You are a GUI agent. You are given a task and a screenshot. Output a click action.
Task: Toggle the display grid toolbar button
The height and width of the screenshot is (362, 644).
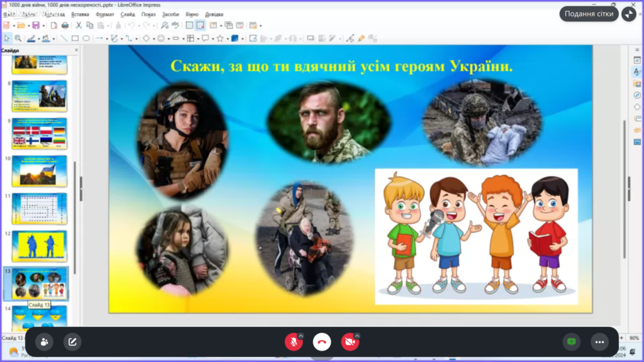coord(189,25)
